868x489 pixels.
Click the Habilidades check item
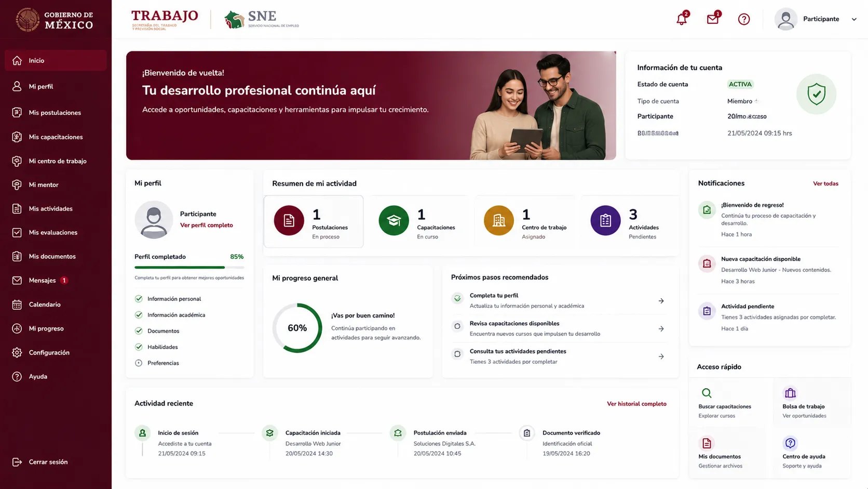click(x=156, y=347)
